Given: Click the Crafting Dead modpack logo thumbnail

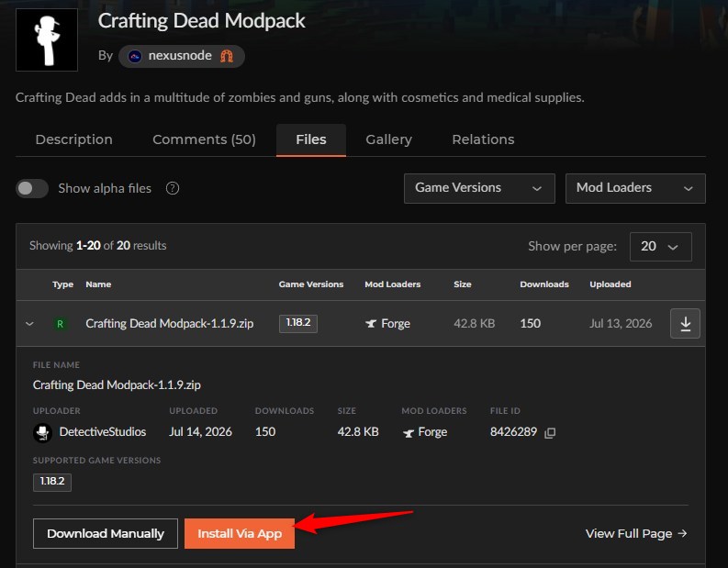Looking at the screenshot, I should [47, 39].
